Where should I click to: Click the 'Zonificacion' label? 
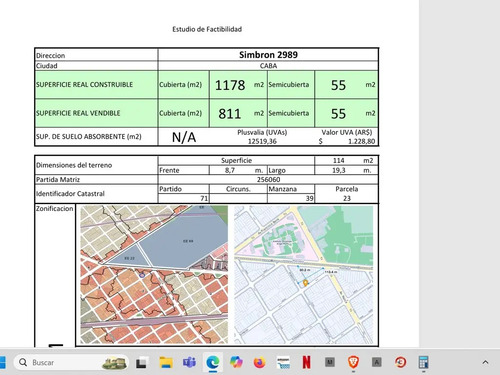tap(54, 209)
